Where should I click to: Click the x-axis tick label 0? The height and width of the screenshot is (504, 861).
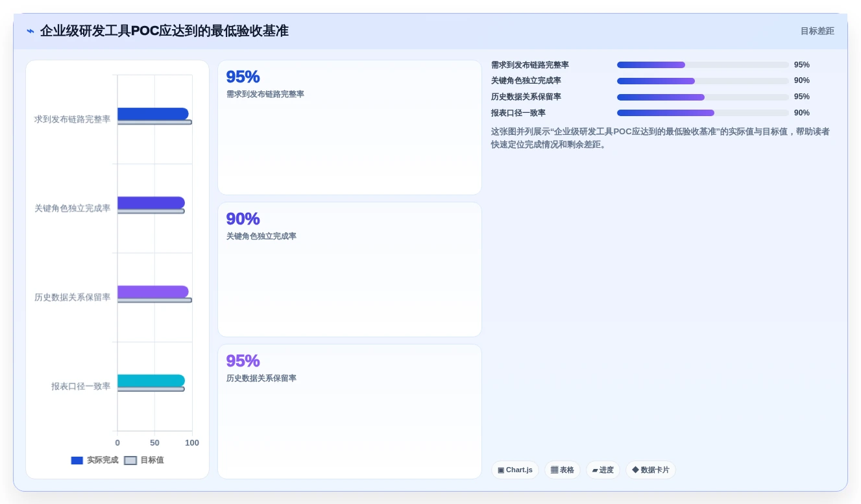click(117, 442)
